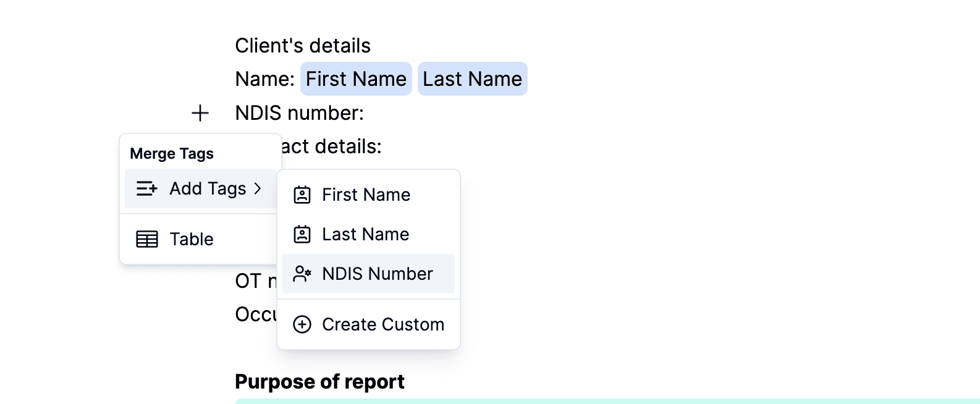Screen dimensions: 980x404
Task: Expand the Add Tags submenu chevron
Action: 258,188
